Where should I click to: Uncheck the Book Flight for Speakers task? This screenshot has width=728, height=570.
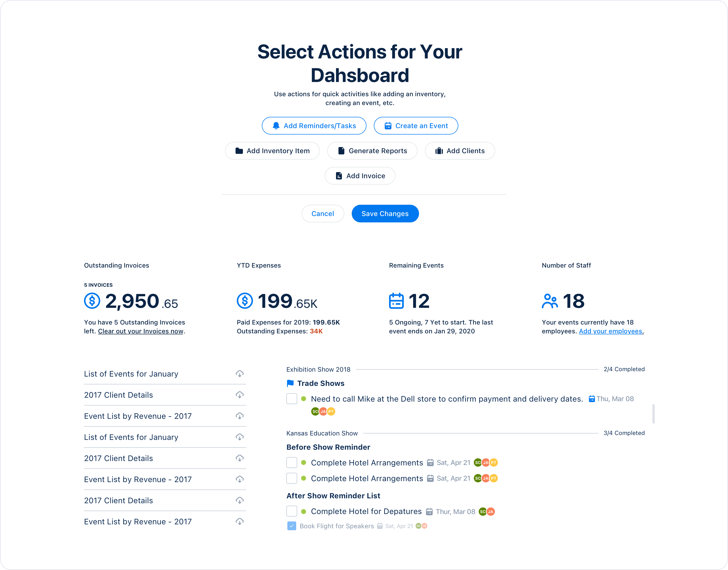coord(292,526)
